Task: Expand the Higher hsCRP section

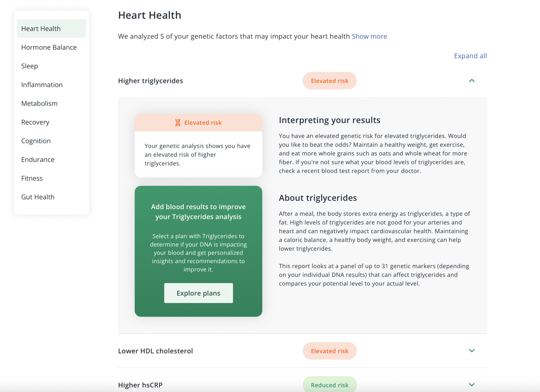Action: pyautogui.click(x=472, y=385)
